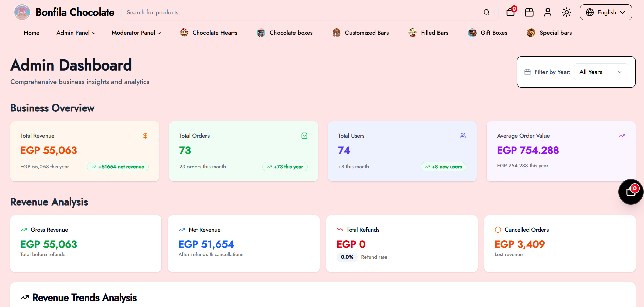Click the EGP 0 Total Refunds value
The height and width of the screenshot is (307, 644).
point(351,244)
